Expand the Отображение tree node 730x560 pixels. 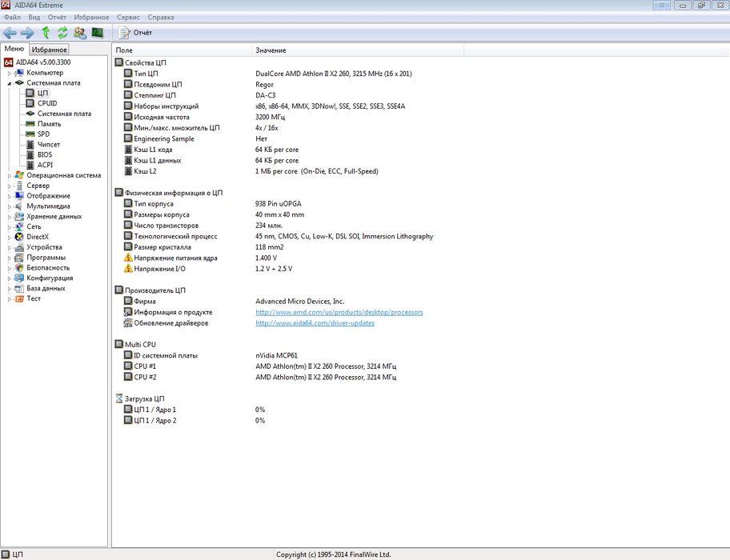point(9,196)
